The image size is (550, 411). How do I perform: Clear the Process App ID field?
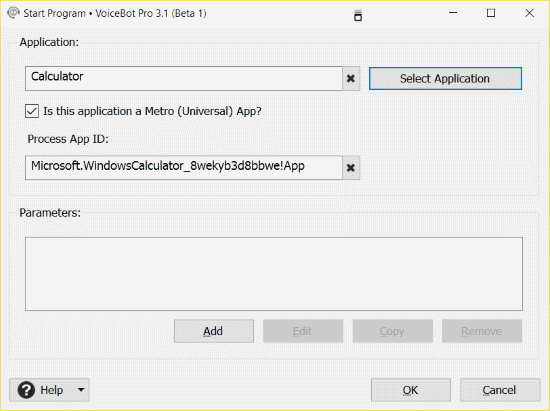point(351,168)
